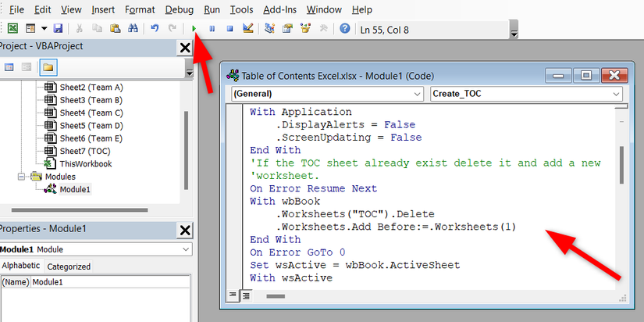Click the View Microsoft Excel icon
644x322 pixels.
coord(13,28)
